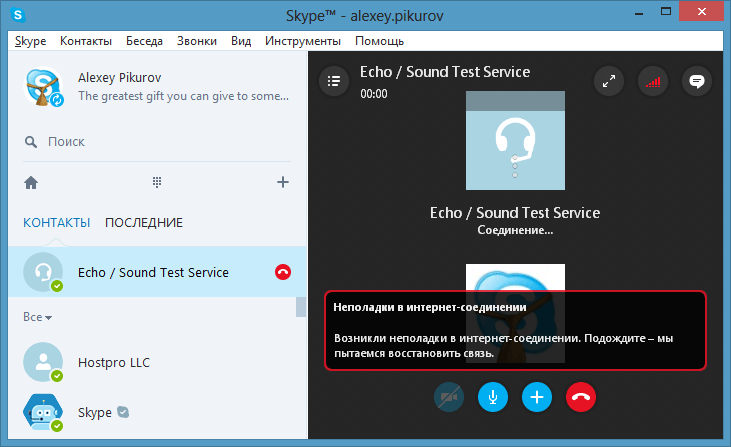The height and width of the screenshot is (447, 731).
Task: Click the contacts list scrollbar
Action: coord(300,306)
